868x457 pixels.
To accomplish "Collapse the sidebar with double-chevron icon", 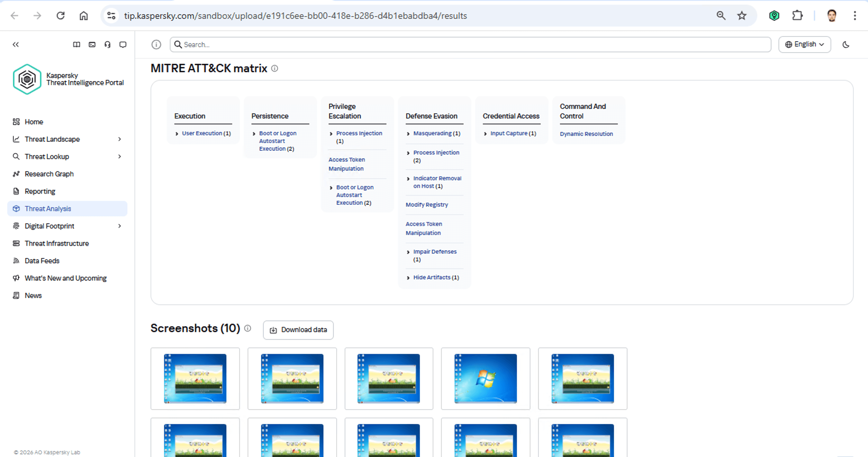I will tap(15, 44).
